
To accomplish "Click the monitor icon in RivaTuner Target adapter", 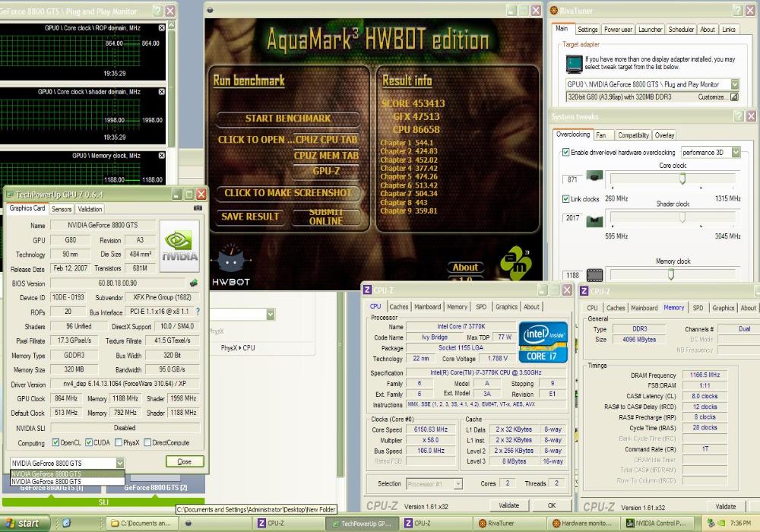I will 574,64.
